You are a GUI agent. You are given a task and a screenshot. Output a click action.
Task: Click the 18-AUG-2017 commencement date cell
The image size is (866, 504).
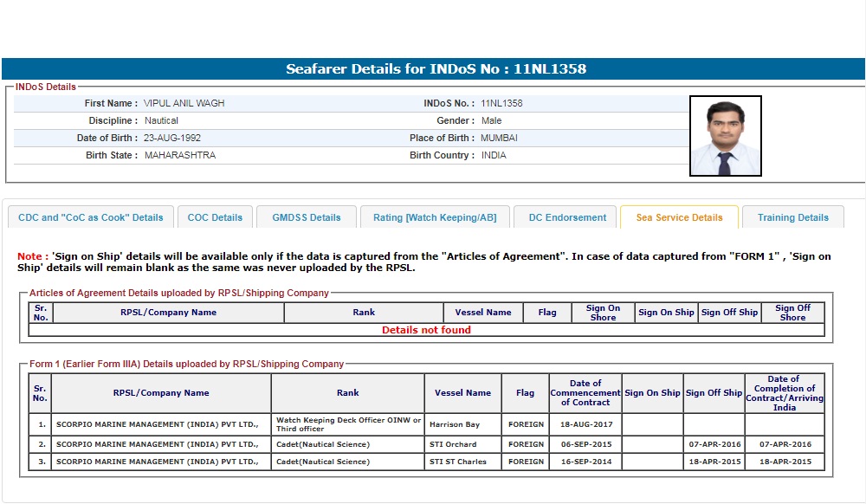[x=585, y=425]
